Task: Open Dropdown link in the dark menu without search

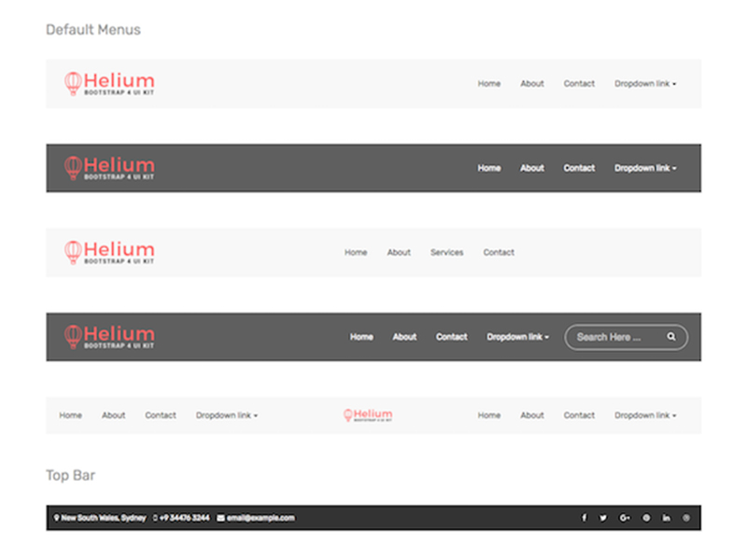Action: pos(644,168)
